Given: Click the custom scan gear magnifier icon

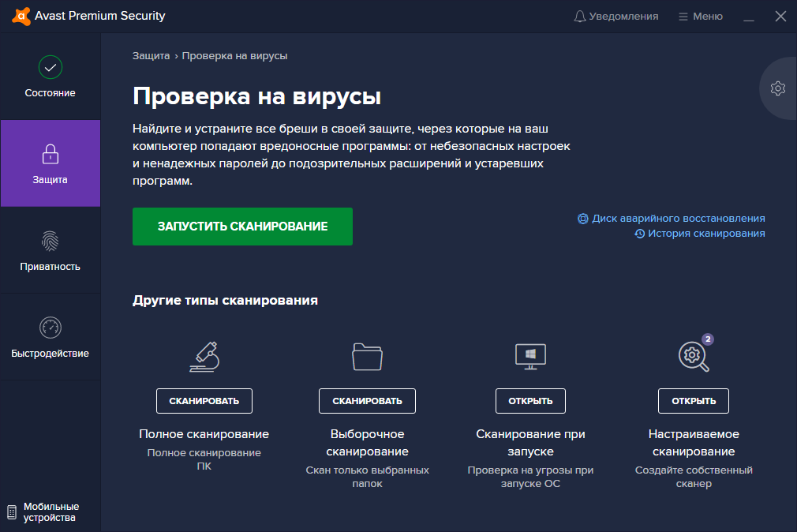Looking at the screenshot, I should click(694, 357).
